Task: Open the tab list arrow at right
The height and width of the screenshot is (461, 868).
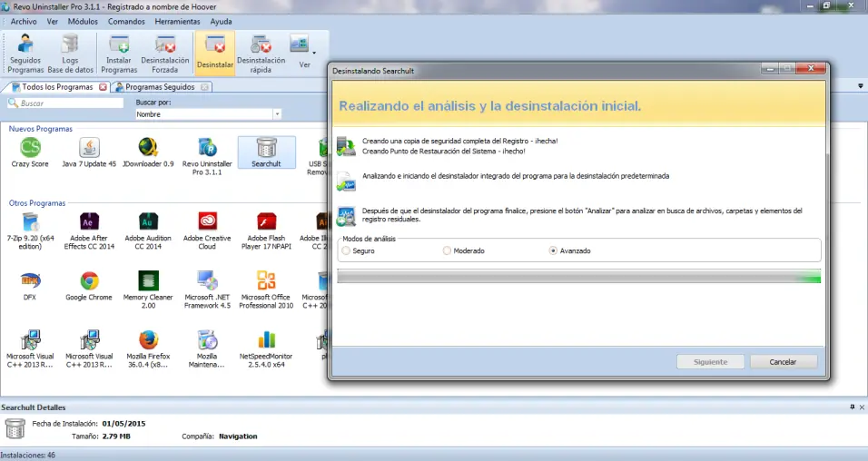Action: 860,86
